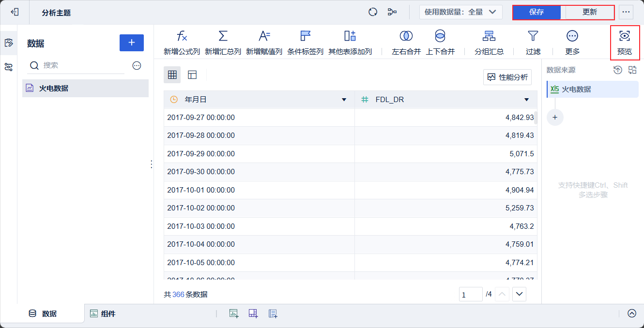644x328 pixels.
Task: Click value 5,071.5
Action: (521, 154)
